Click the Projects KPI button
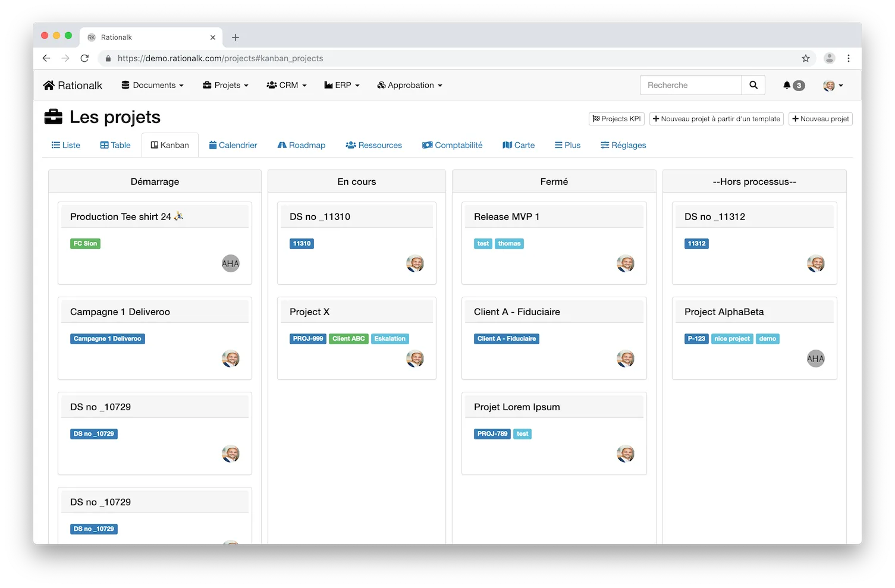This screenshot has width=895, height=588. pos(617,119)
